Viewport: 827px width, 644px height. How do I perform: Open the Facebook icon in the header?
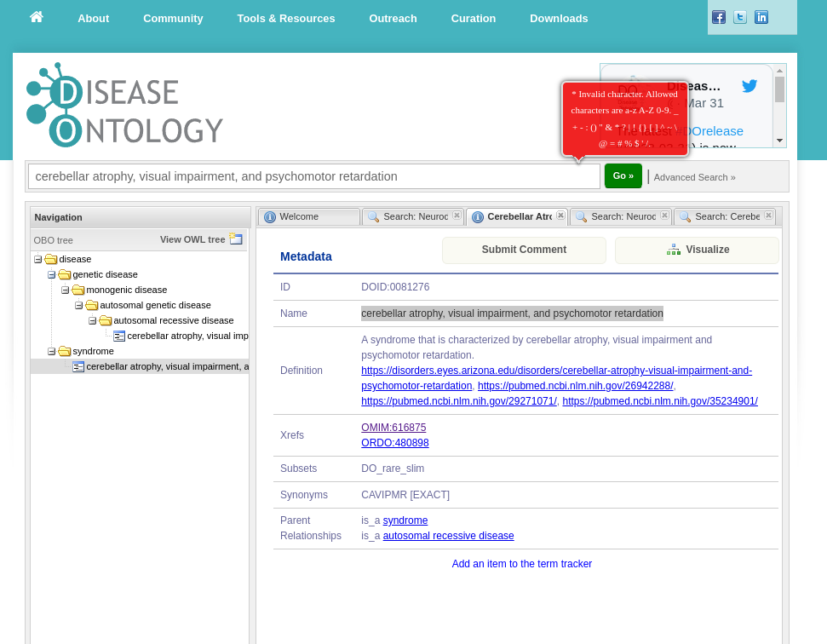[x=718, y=17]
